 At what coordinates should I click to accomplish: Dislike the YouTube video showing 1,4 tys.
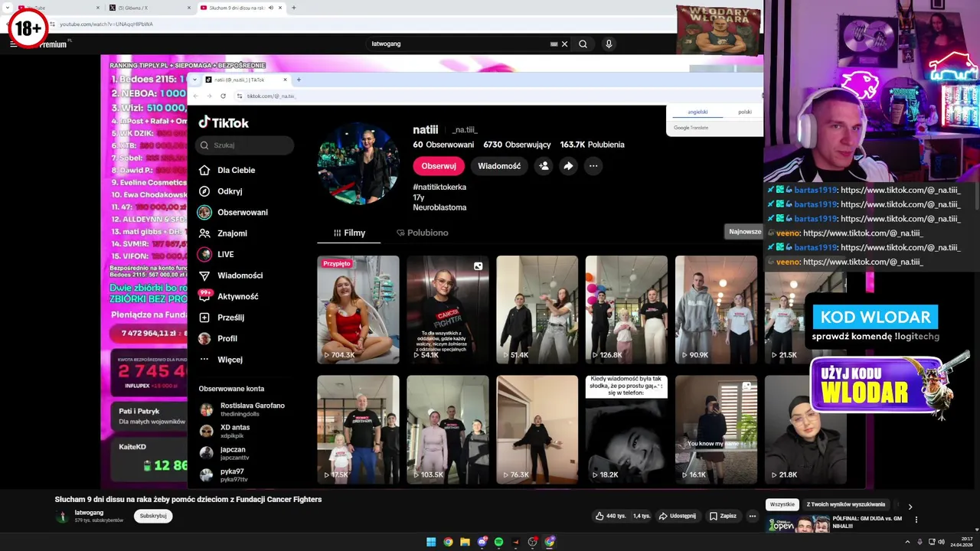(x=641, y=516)
